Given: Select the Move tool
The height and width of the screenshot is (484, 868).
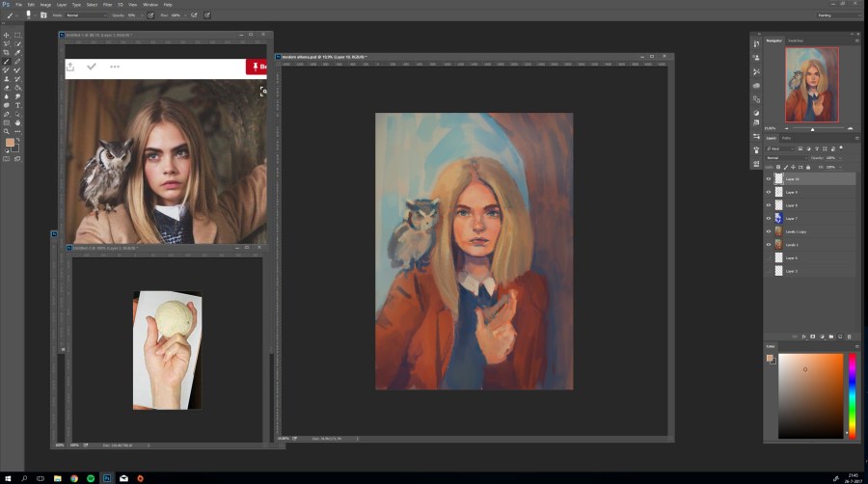Looking at the screenshot, I should 7,35.
